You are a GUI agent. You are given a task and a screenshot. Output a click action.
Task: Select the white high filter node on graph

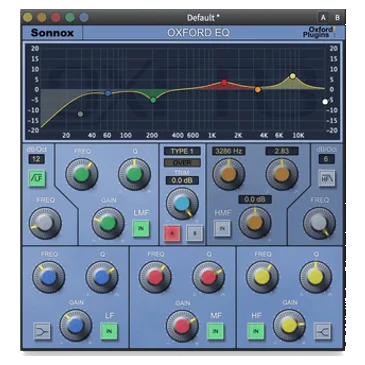(x=325, y=102)
